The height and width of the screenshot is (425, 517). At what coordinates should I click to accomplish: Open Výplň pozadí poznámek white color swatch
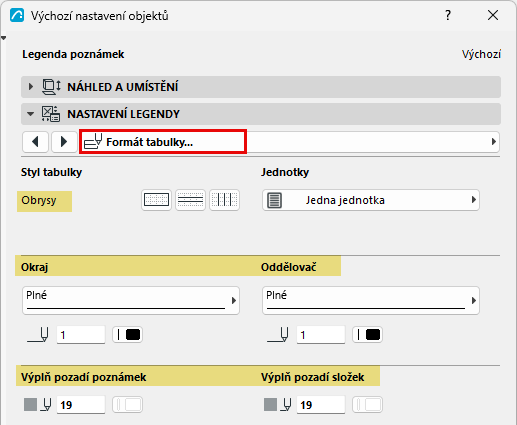128,405
